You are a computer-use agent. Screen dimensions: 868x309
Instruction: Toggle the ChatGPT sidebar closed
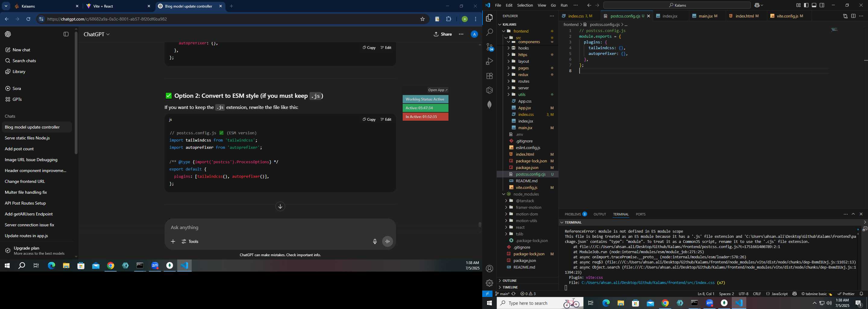pos(66,34)
